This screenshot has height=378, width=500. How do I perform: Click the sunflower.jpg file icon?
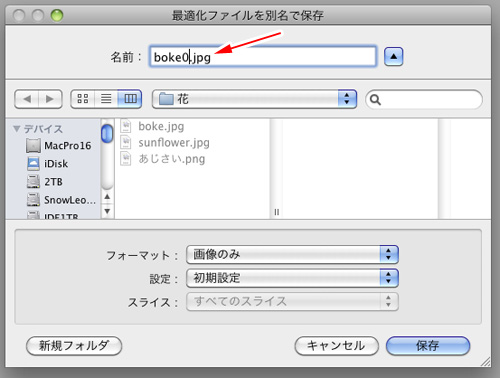[x=126, y=142]
